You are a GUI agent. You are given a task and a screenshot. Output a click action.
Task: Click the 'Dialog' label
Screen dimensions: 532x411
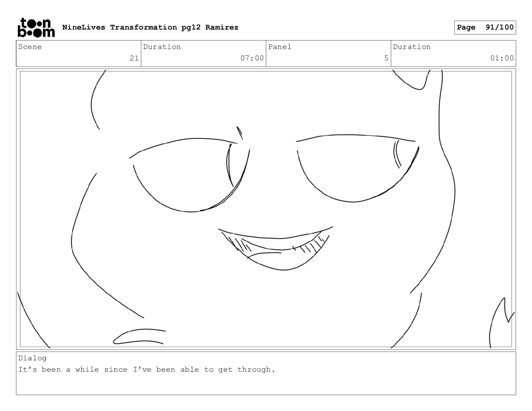click(x=32, y=358)
